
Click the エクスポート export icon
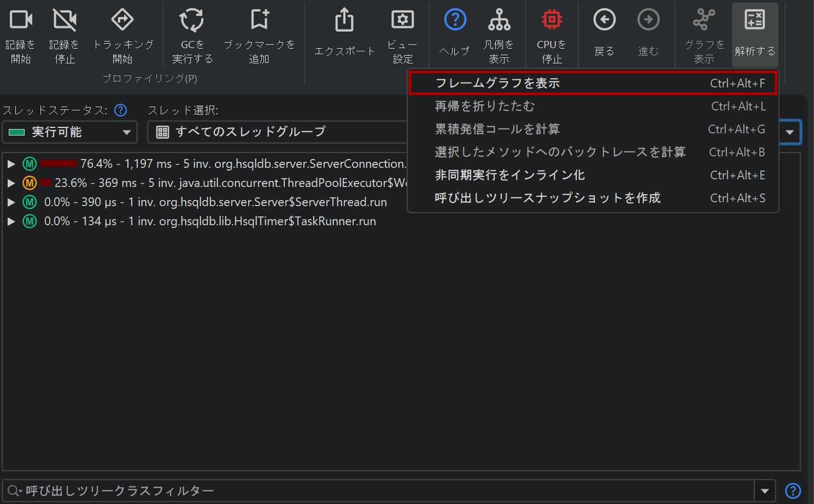pyautogui.click(x=344, y=20)
